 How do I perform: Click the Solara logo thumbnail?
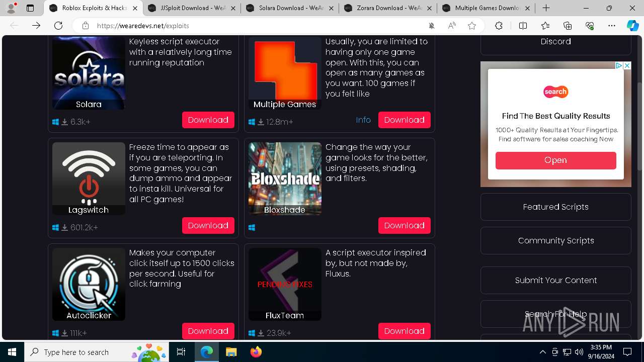(x=89, y=73)
